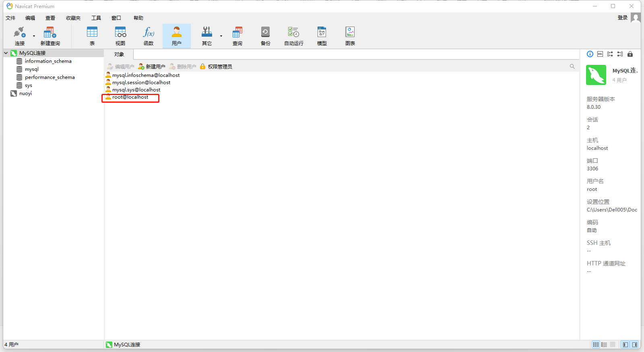Click the green MySQL dolphin icon
Image resolution: width=644 pixels, height=352 pixels.
pyautogui.click(x=596, y=75)
